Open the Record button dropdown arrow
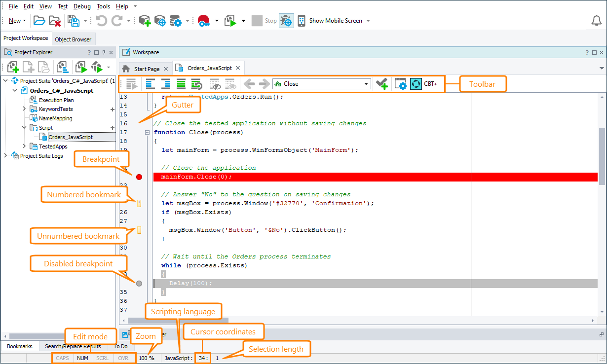 point(217,21)
